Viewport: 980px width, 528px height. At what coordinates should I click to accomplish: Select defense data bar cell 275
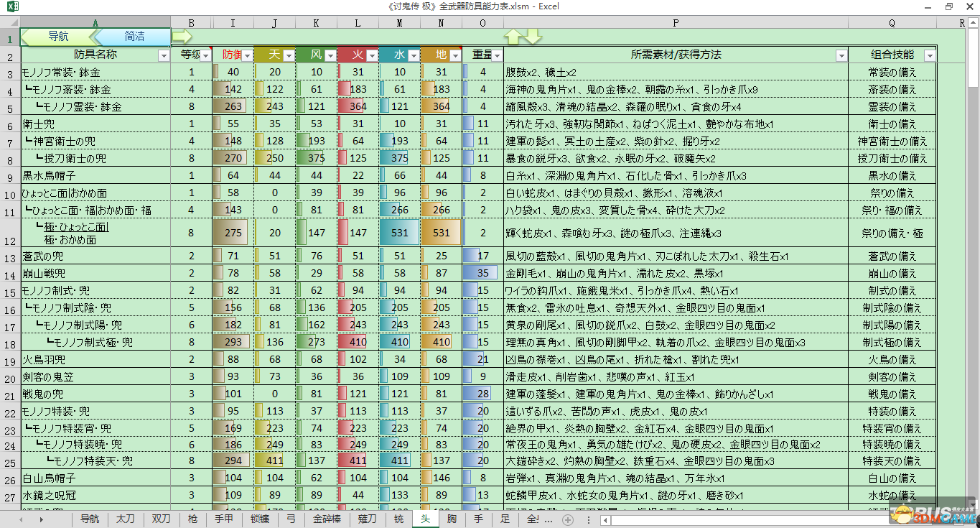[x=233, y=233]
